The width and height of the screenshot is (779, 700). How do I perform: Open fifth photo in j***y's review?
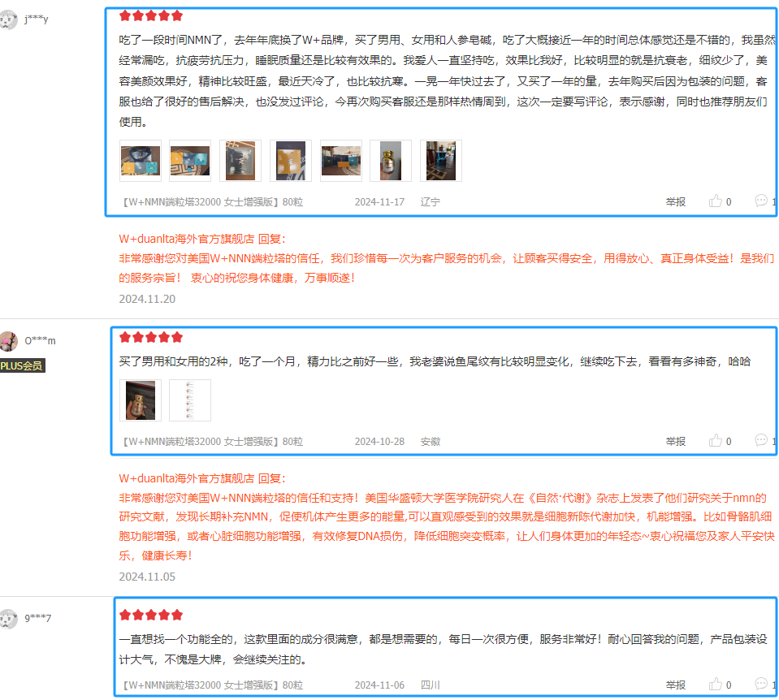341,161
